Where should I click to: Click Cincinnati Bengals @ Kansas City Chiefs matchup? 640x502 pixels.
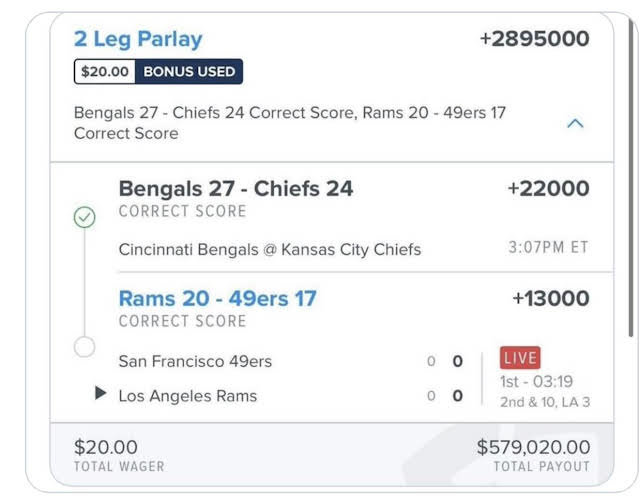point(270,249)
